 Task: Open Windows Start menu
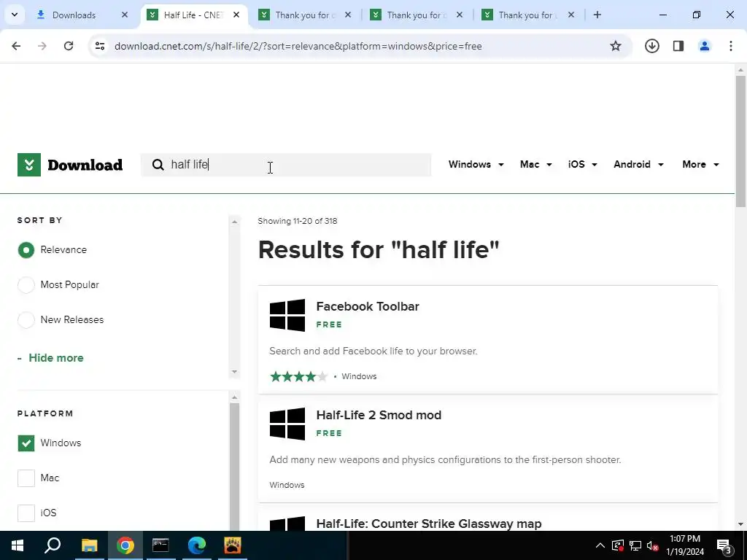(18, 545)
